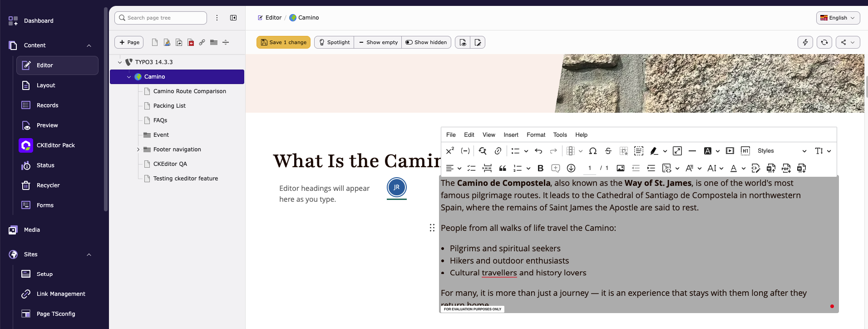
Task: Insert a to-do list
Action: click(x=472, y=168)
